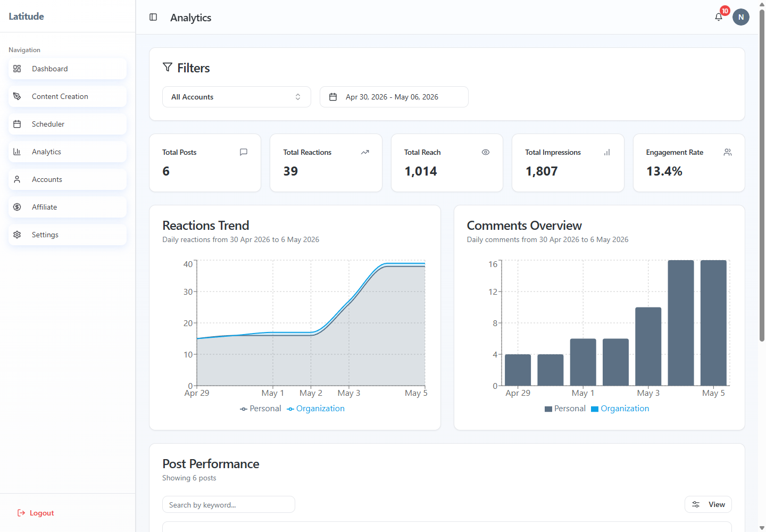The height and width of the screenshot is (532, 766).
Task: Click the May 3 comments bar
Action: pos(648,346)
